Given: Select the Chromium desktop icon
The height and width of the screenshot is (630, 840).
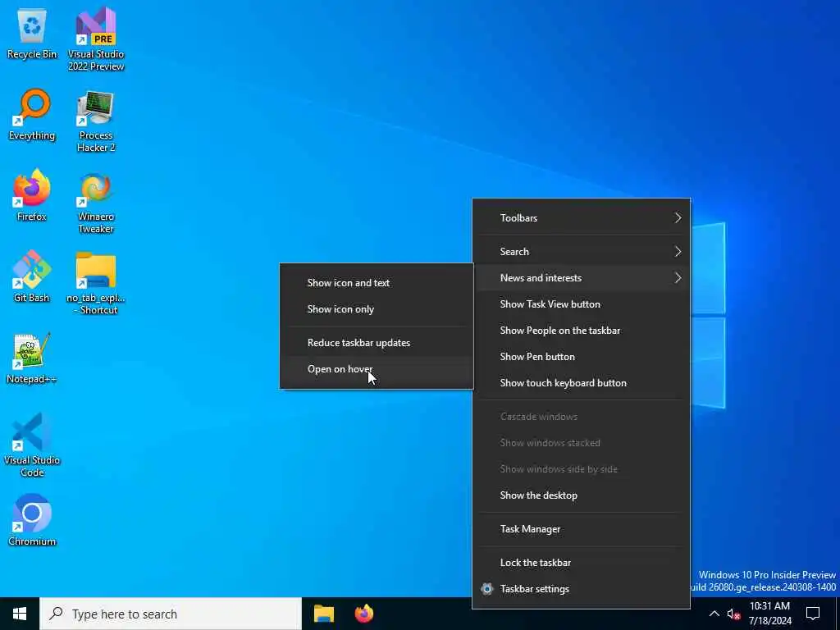Looking at the screenshot, I should 32,520.
